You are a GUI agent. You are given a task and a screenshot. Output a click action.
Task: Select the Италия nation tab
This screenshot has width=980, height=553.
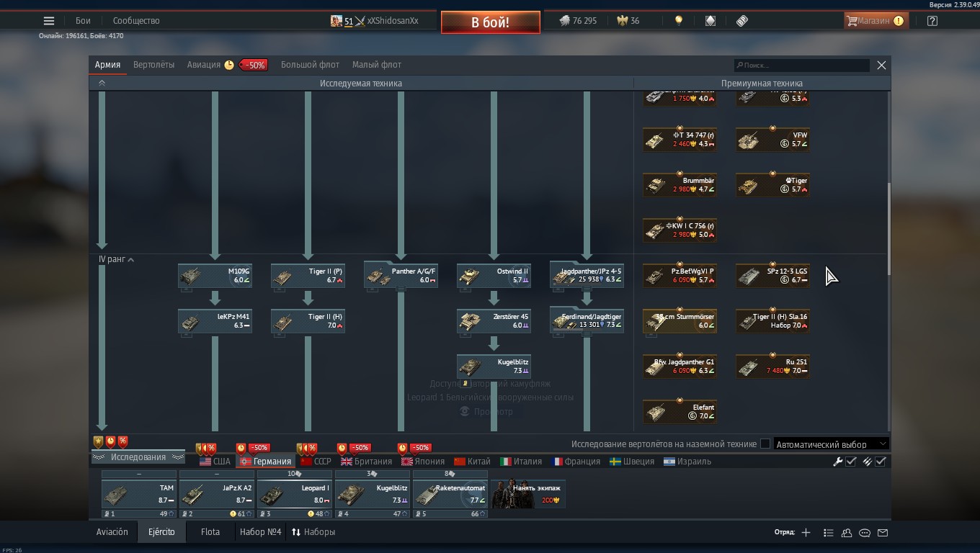pos(521,462)
